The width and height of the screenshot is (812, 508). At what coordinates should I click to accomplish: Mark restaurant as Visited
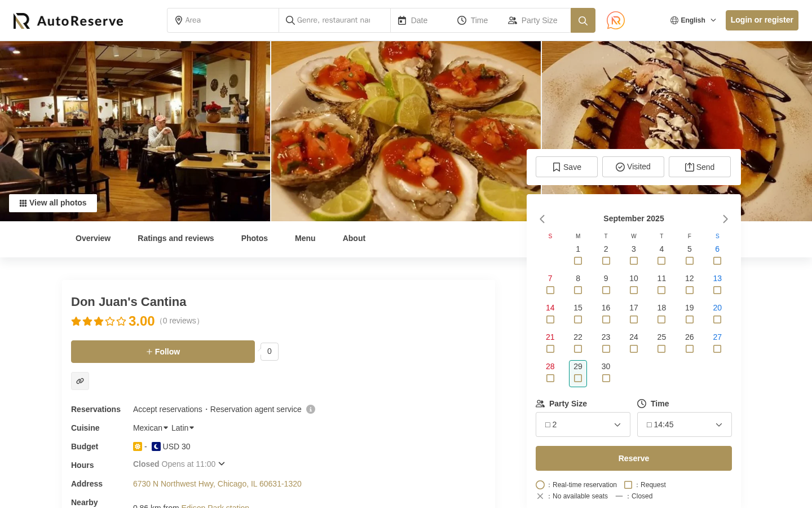[633, 167]
